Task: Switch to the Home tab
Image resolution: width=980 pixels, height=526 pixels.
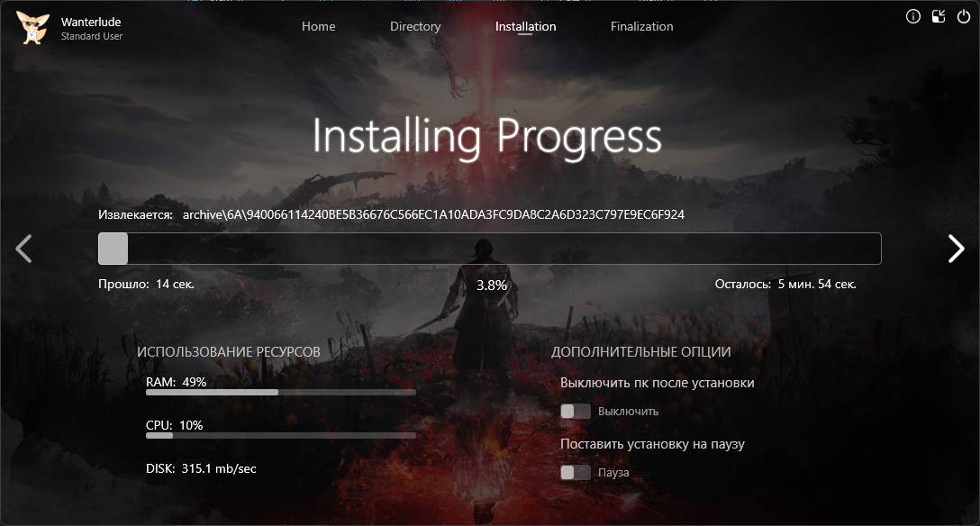Action: point(318,26)
